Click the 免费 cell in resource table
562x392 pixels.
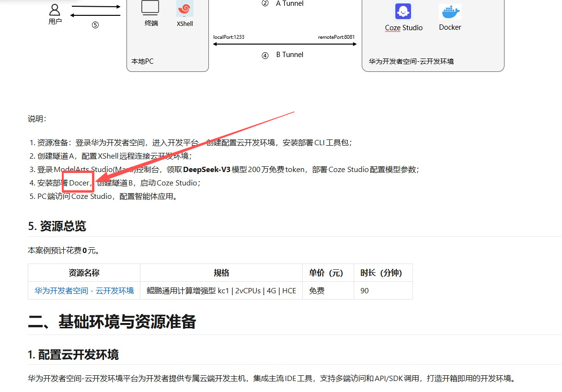(x=317, y=290)
